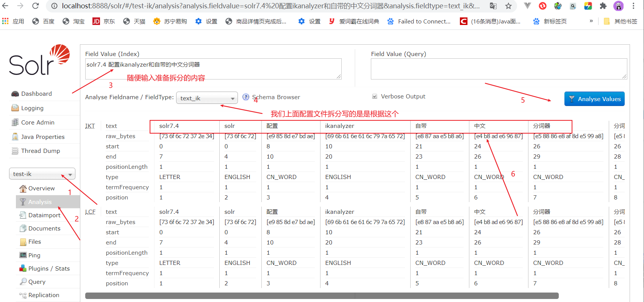Viewport: 644px width, 302px height.
Task: Open the Schema Browser link
Action: pos(276,97)
